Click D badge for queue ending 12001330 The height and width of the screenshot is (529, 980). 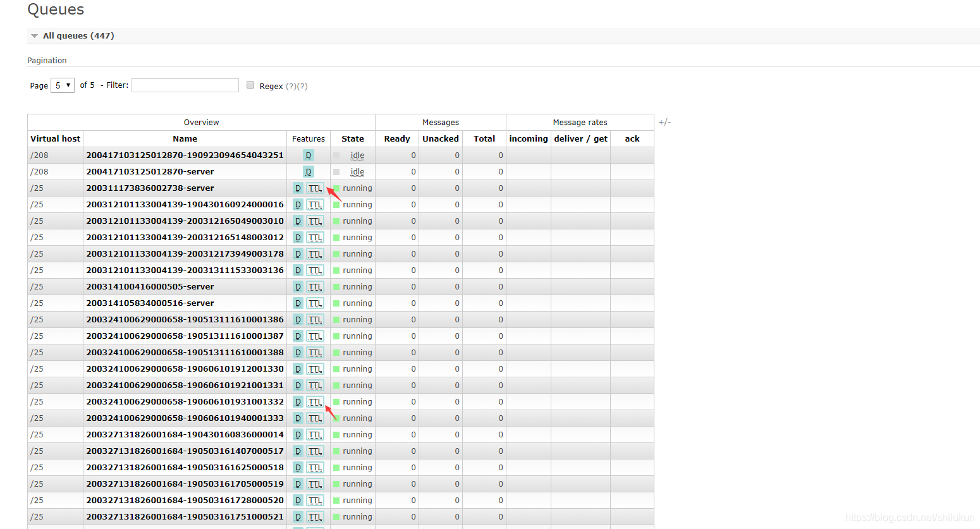pos(298,369)
